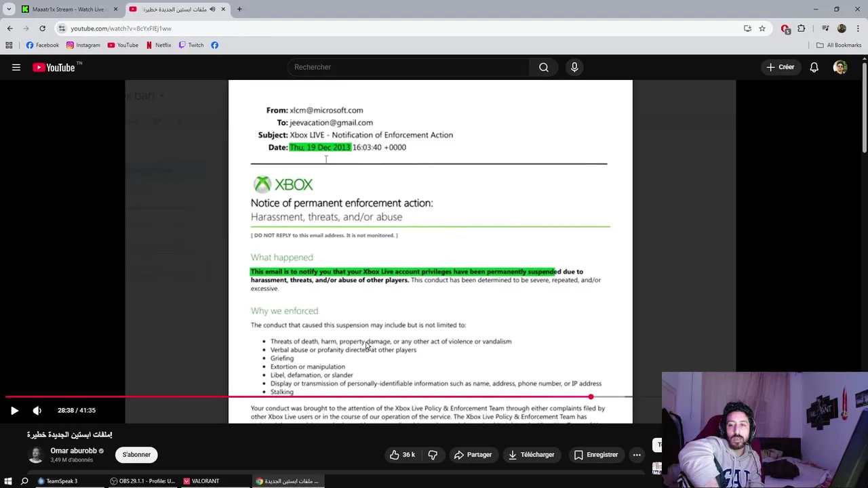Click the S'abonner subscribe button
868x488 pixels.
point(136,455)
